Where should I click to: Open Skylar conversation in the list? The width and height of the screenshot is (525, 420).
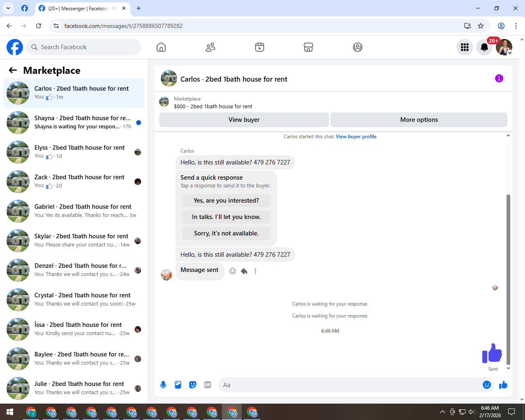point(74,241)
